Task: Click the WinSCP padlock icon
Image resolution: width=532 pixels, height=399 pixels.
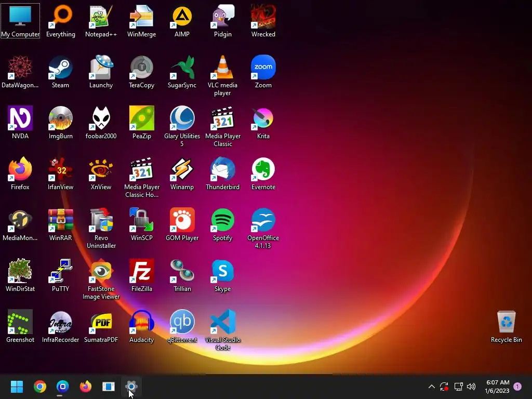Action: pyautogui.click(x=142, y=220)
